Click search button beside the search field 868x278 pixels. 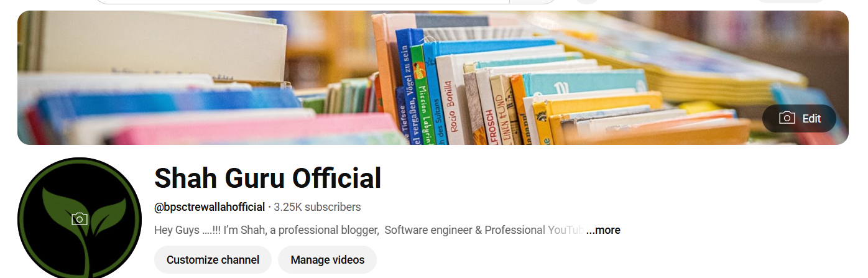(x=533, y=2)
